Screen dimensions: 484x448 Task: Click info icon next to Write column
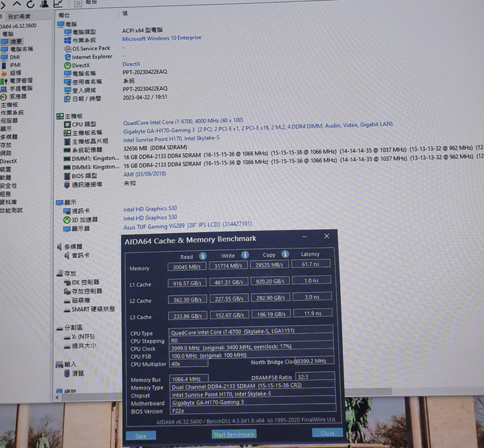point(245,255)
